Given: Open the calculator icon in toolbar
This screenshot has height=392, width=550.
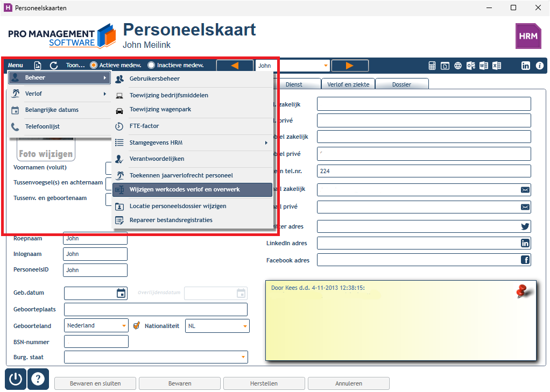Looking at the screenshot, I should [x=432, y=66].
